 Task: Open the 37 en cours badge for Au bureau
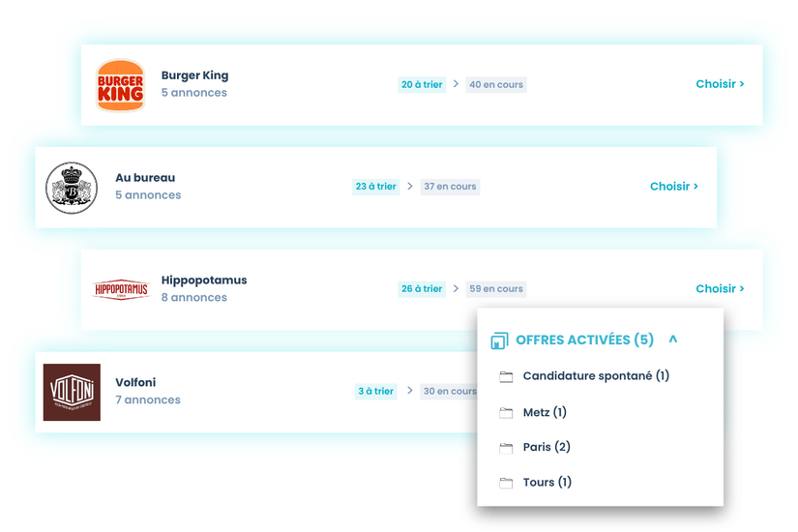tap(450, 187)
